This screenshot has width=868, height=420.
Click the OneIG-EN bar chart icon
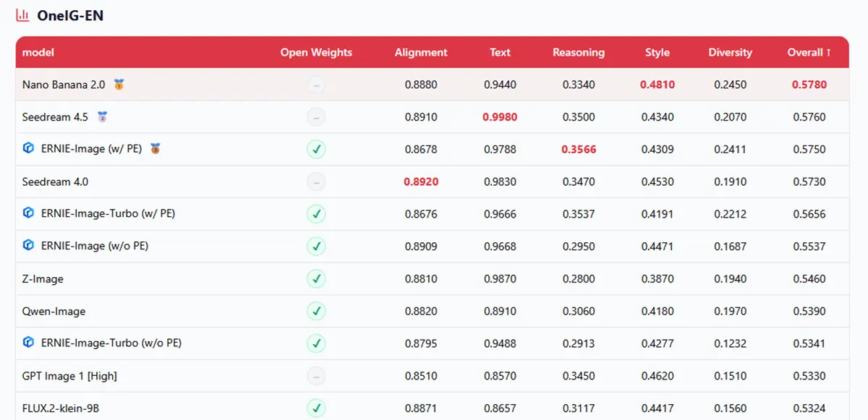coord(22,15)
